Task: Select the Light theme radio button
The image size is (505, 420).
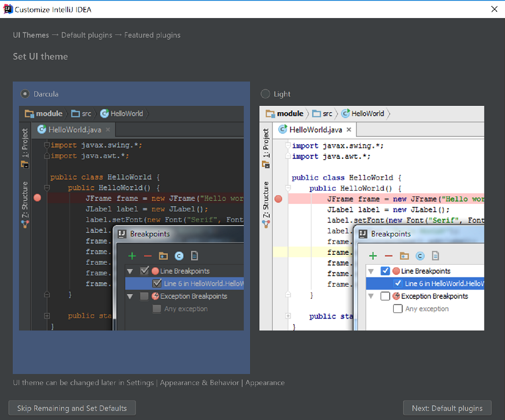Action: [265, 94]
